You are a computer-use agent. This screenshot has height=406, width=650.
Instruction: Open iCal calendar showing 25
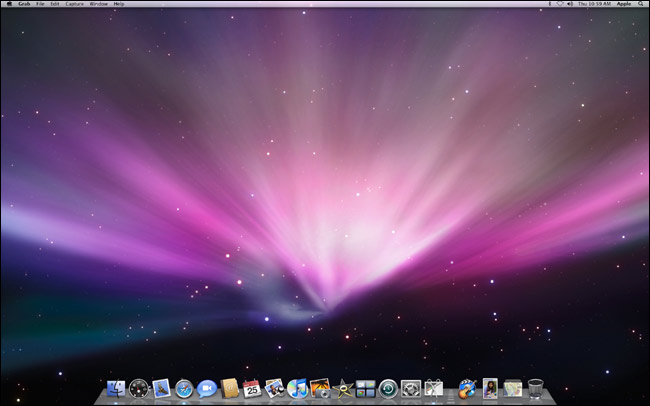pyautogui.click(x=252, y=389)
